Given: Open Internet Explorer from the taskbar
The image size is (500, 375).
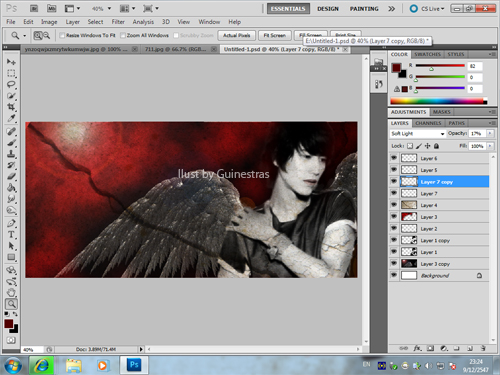Looking at the screenshot, I should [x=41, y=365].
